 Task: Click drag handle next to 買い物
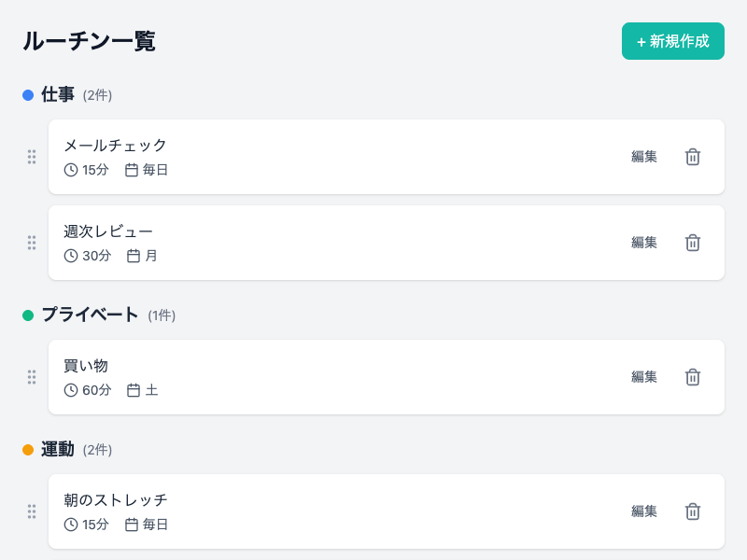pyautogui.click(x=32, y=377)
